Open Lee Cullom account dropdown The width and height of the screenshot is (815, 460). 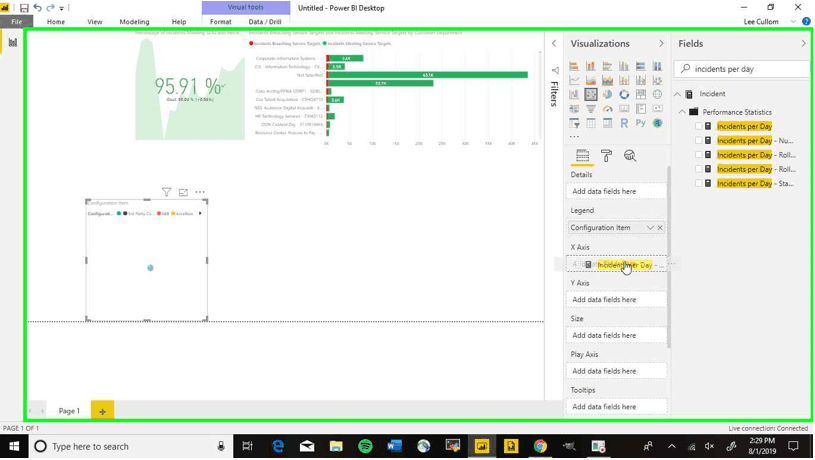(x=793, y=22)
